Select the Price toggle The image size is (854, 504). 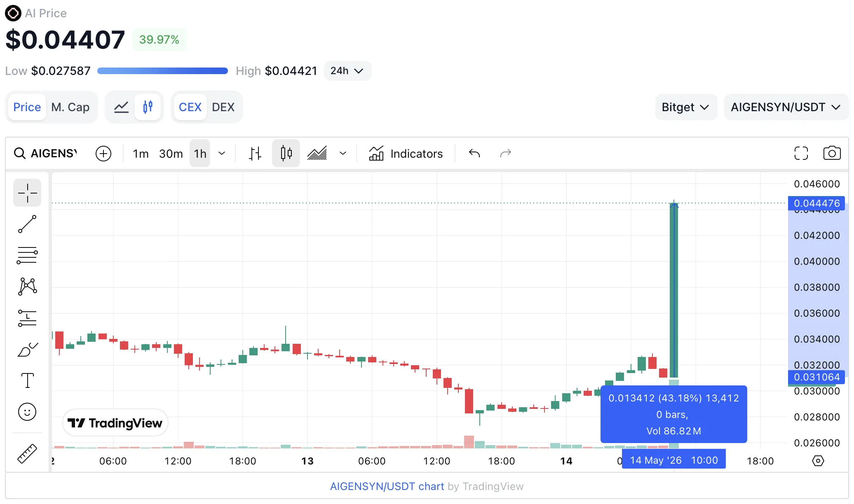[27, 107]
